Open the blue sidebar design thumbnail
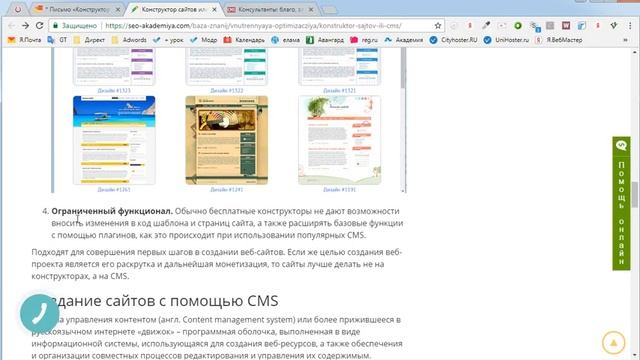The width and height of the screenshot is (640, 360). tap(339, 67)
